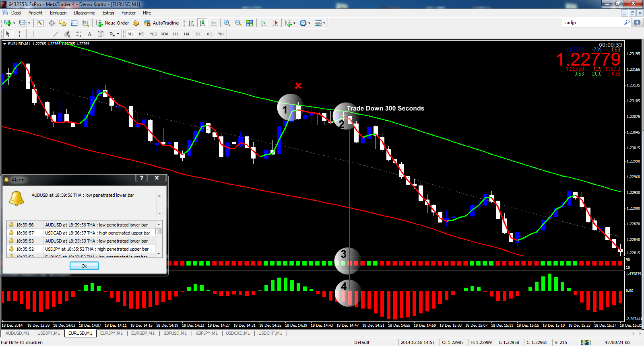Click Ok in the Alarm dialog
Image resolution: width=644 pixels, height=346 pixels.
click(84, 266)
